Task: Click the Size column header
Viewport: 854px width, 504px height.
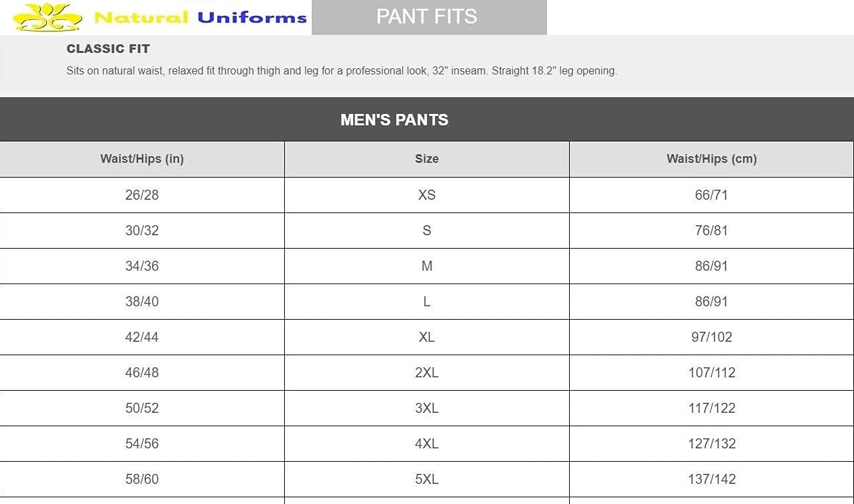Action: [426, 159]
